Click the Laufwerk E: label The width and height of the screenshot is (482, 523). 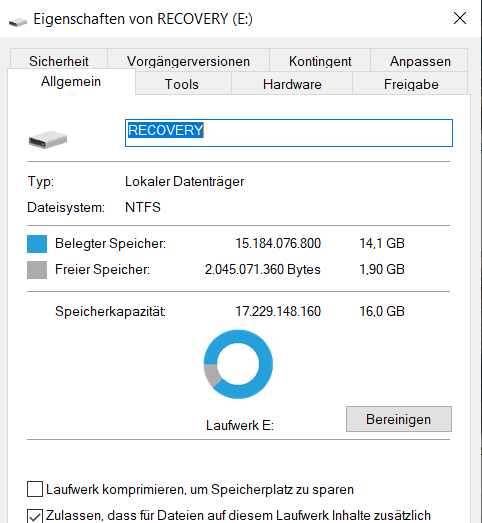239,425
